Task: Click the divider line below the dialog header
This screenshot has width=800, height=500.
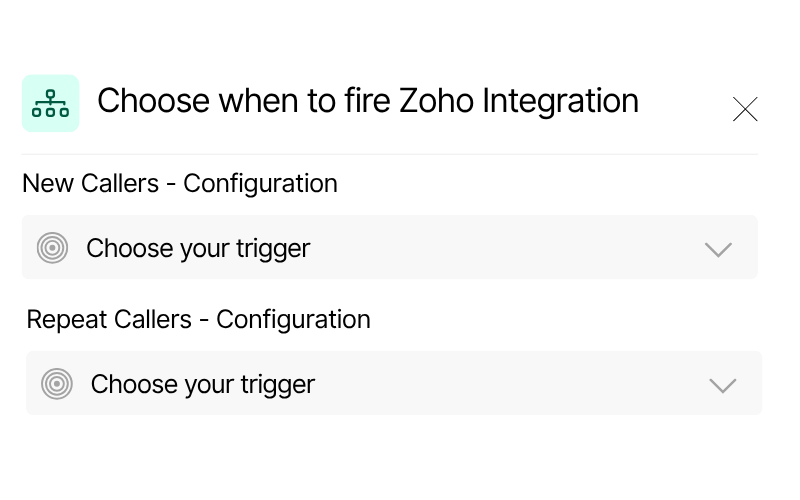Action: [x=389, y=155]
